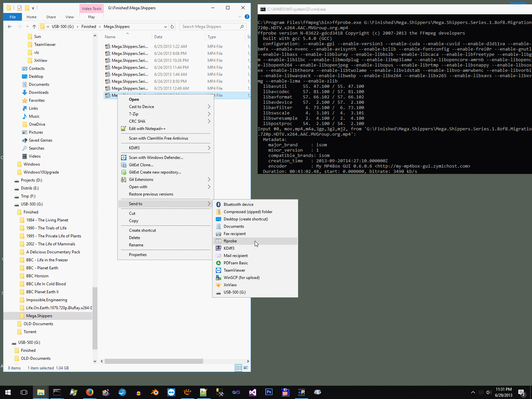Select the Mega.Shippers folder in the tree

pos(39,316)
